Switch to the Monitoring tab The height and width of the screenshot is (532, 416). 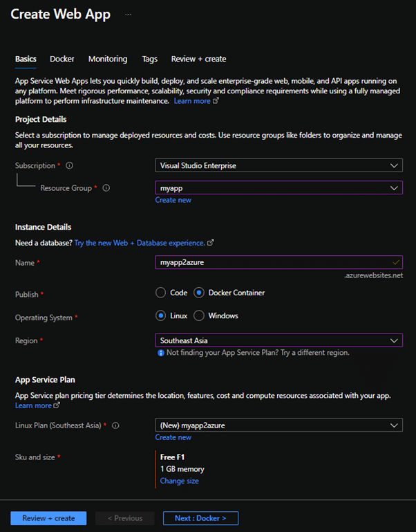(108, 59)
